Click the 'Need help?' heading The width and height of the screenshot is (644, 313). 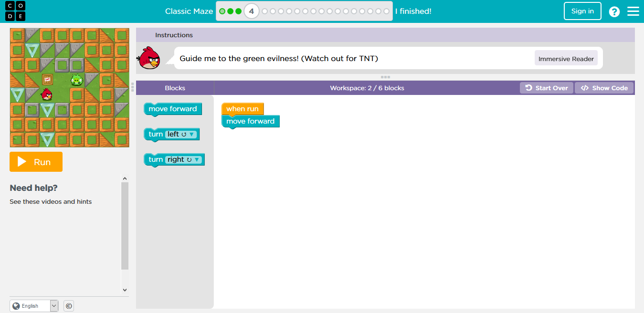(33, 188)
